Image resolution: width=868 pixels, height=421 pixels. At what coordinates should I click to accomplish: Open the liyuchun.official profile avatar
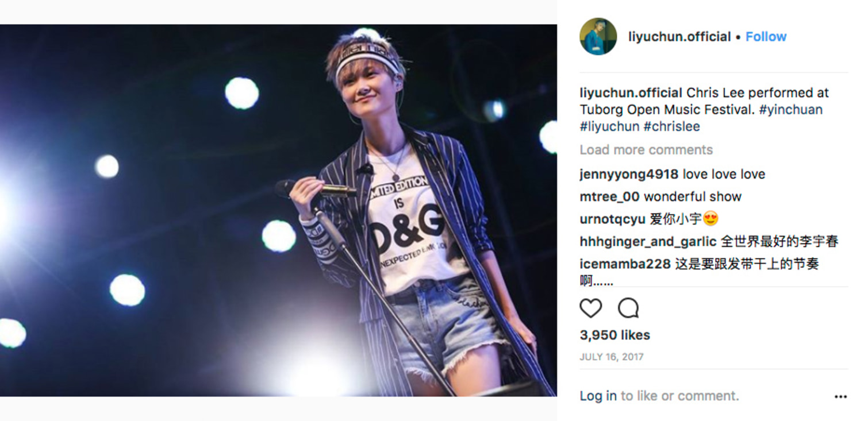598,37
